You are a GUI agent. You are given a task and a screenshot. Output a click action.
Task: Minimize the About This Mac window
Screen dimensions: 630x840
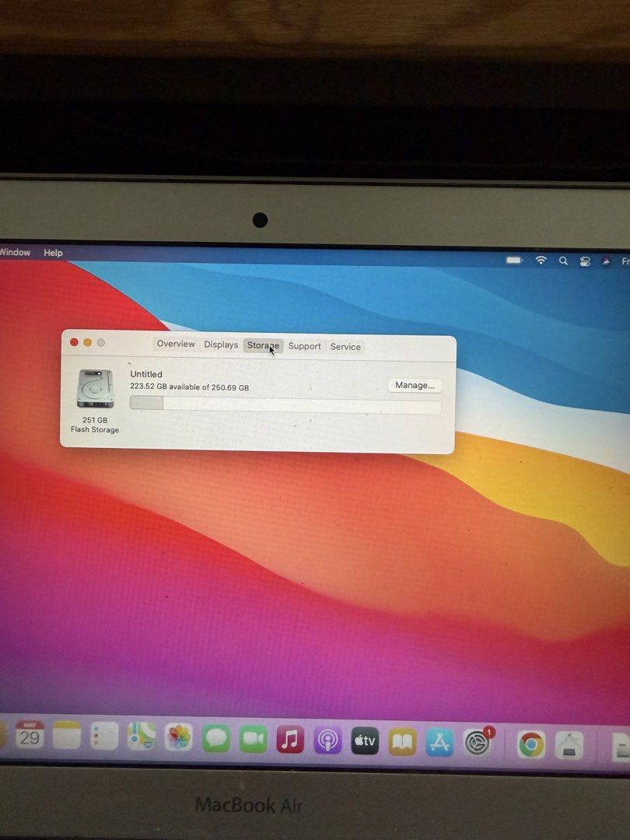(87, 342)
